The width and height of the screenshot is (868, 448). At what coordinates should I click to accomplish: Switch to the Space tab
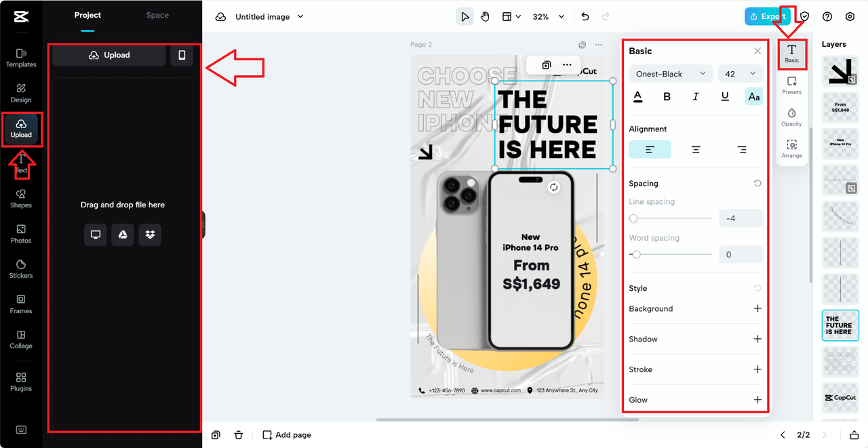point(157,16)
